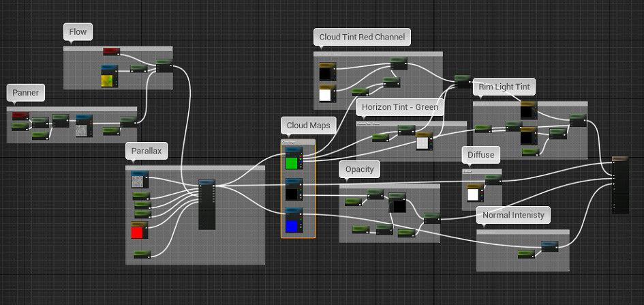Select the yellow flow map texture node
The width and height of the screenshot is (644, 305).
(x=108, y=79)
